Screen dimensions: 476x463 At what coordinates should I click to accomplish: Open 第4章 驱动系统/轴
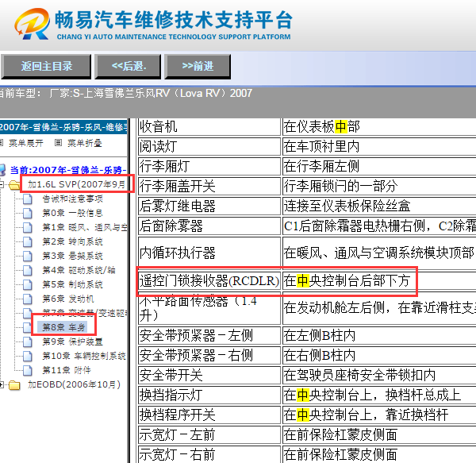click(79, 270)
